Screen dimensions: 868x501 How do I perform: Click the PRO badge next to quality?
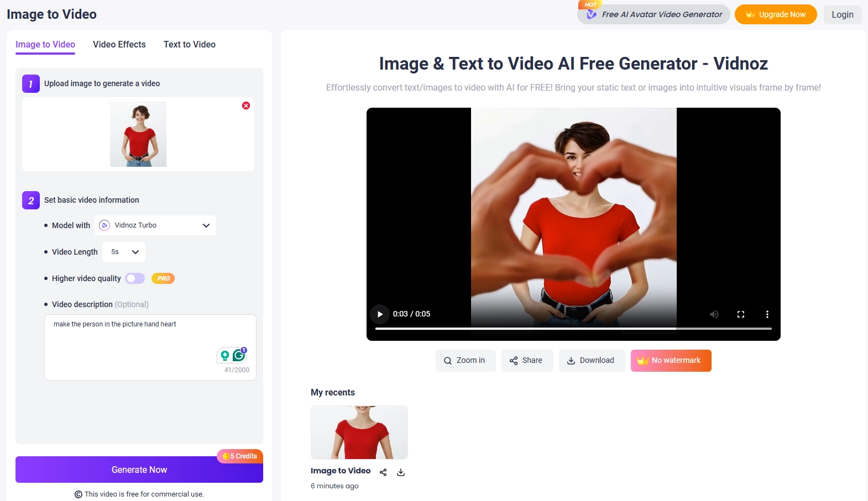pos(163,278)
